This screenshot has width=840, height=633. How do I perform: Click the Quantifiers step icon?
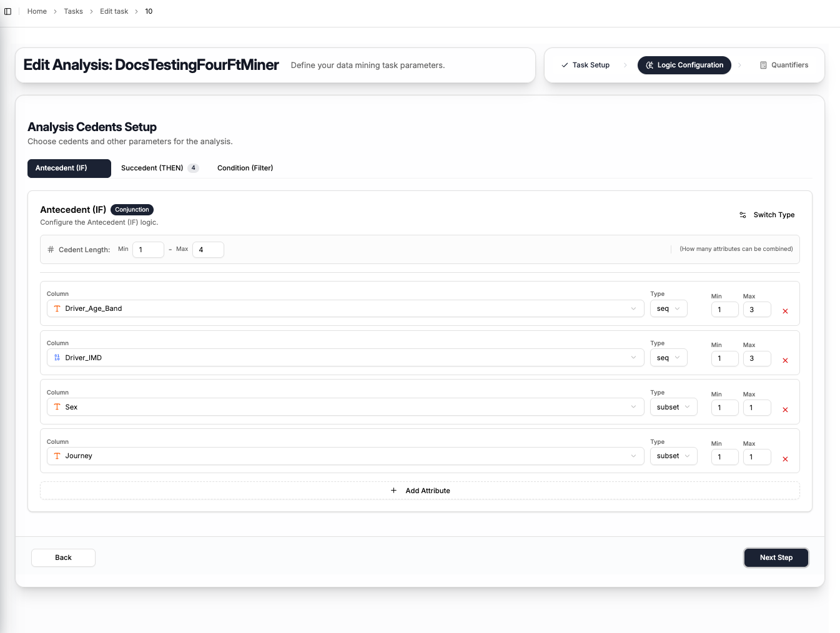763,65
